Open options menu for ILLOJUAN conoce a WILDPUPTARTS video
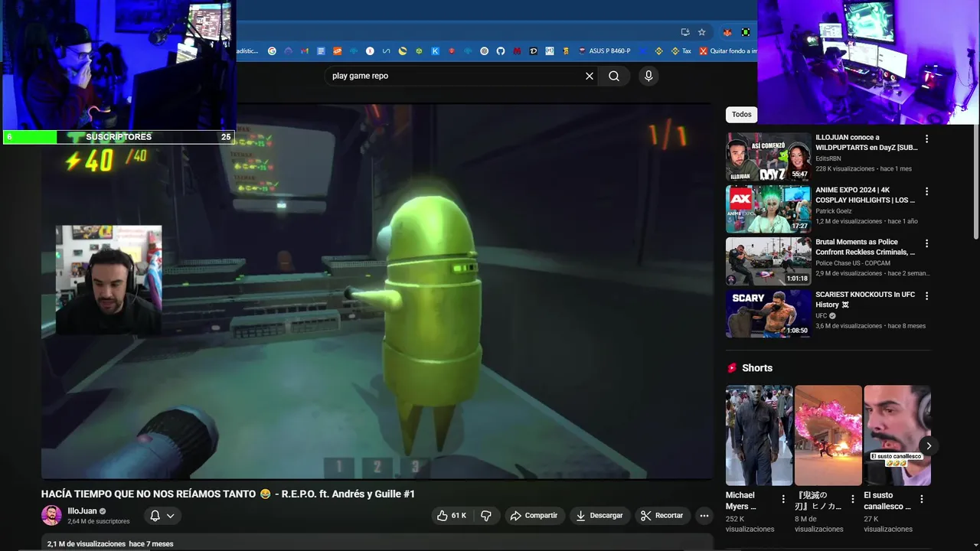This screenshot has height=551, width=980. [926, 139]
